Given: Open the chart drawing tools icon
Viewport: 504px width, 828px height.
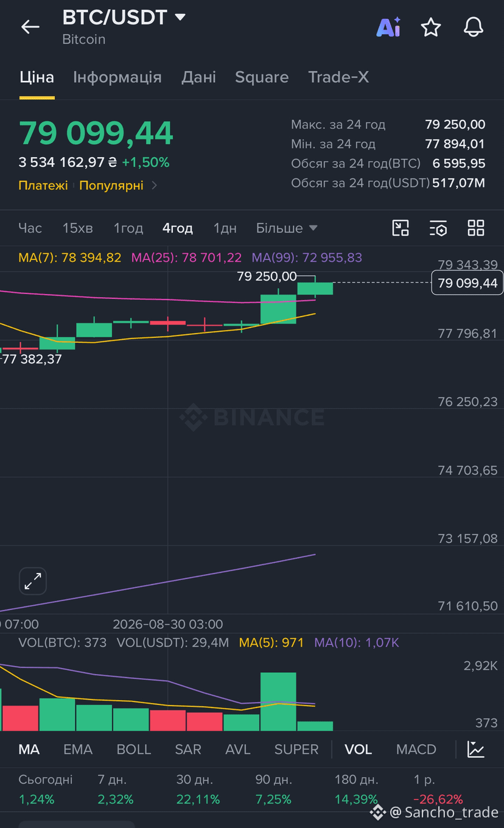Looking at the screenshot, I should 401,228.
